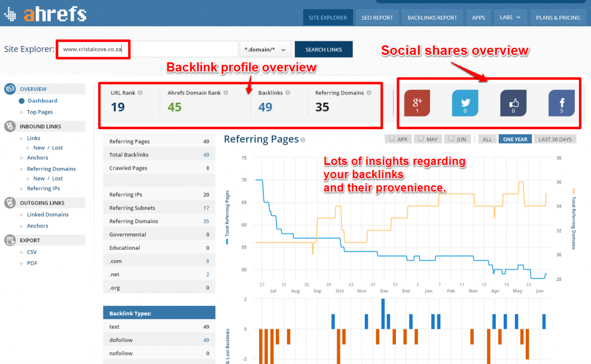Open the Backlinks Report tab

tap(432, 17)
